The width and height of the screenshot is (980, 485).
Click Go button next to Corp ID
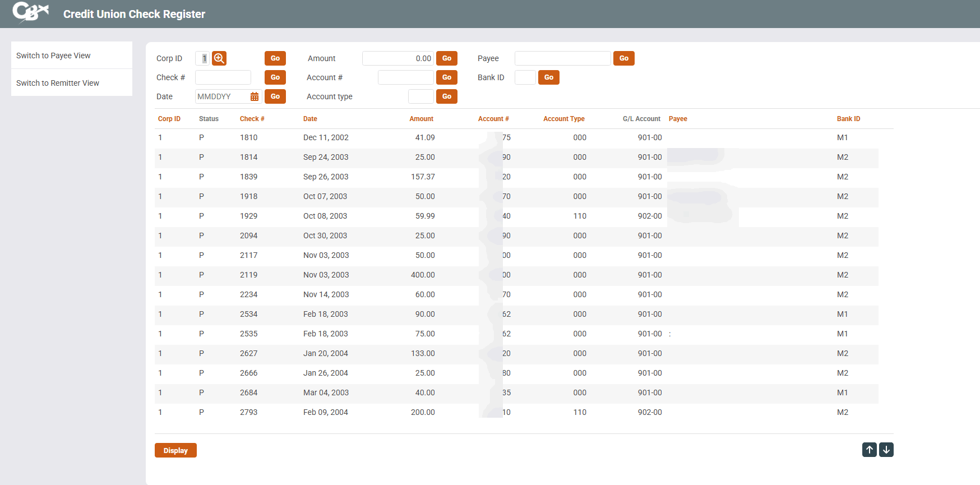(275, 58)
